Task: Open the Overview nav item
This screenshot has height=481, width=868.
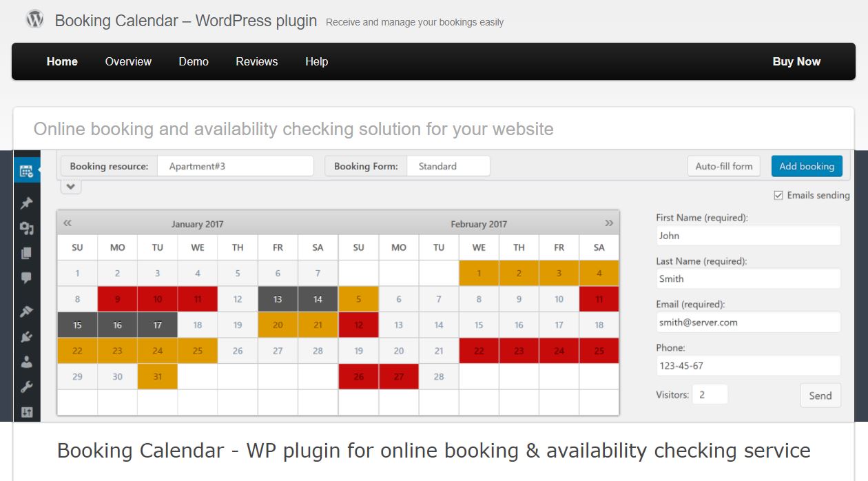Action: pyautogui.click(x=128, y=61)
